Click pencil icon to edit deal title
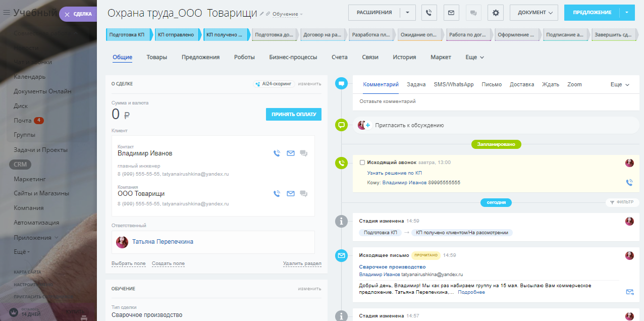 tap(261, 14)
